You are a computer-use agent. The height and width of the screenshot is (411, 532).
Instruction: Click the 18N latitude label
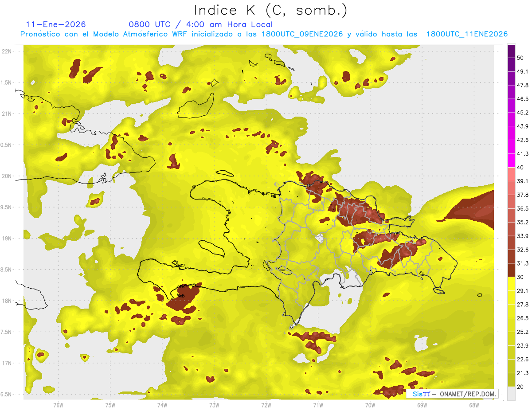point(8,301)
